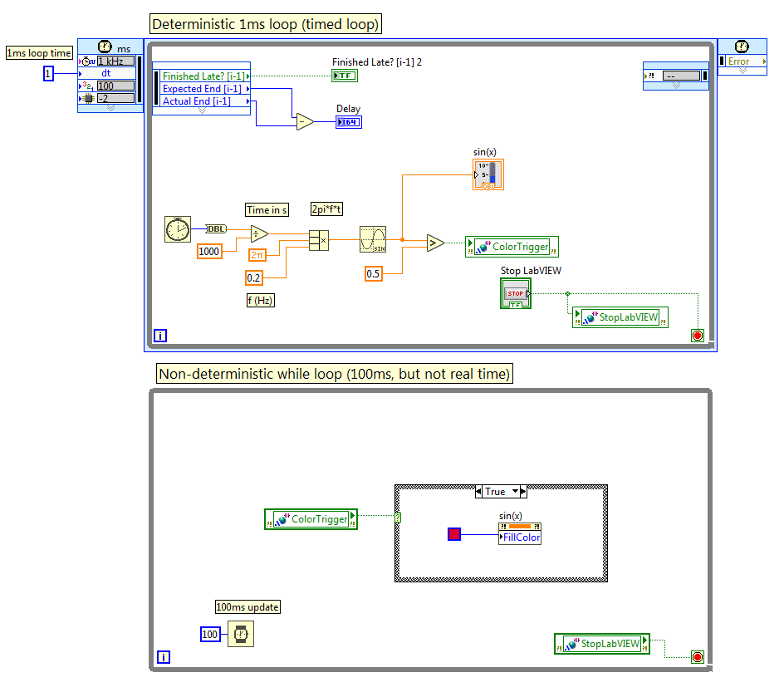Click the Stop LabVIEW label text

(531, 271)
